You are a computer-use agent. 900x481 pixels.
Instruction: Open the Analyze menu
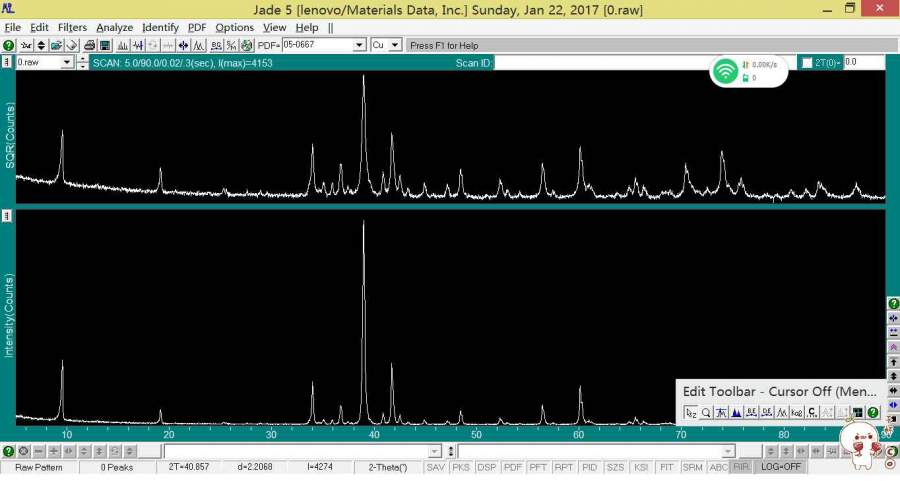pos(114,28)
